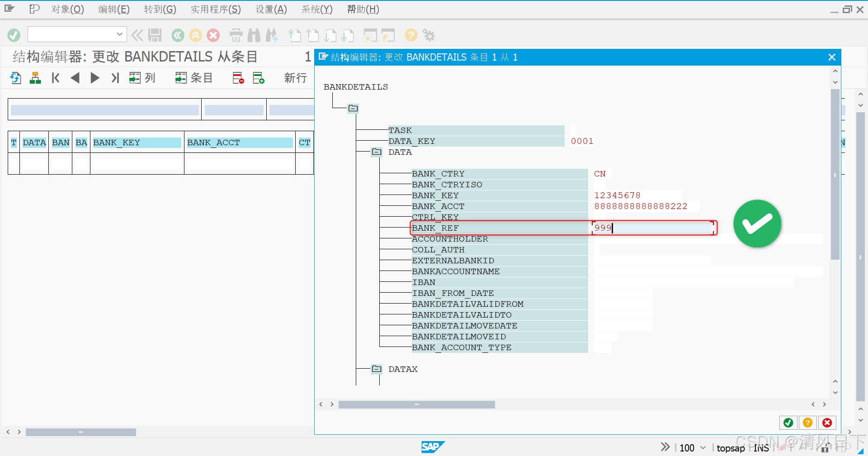Screen dimensions: 868x456
Task: Collapse the DATAX folder node
Action: pyautogui.click(x=377, y=369)
